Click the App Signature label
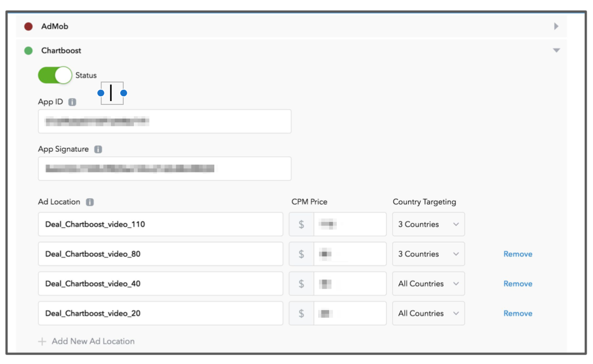 (63, 149)
